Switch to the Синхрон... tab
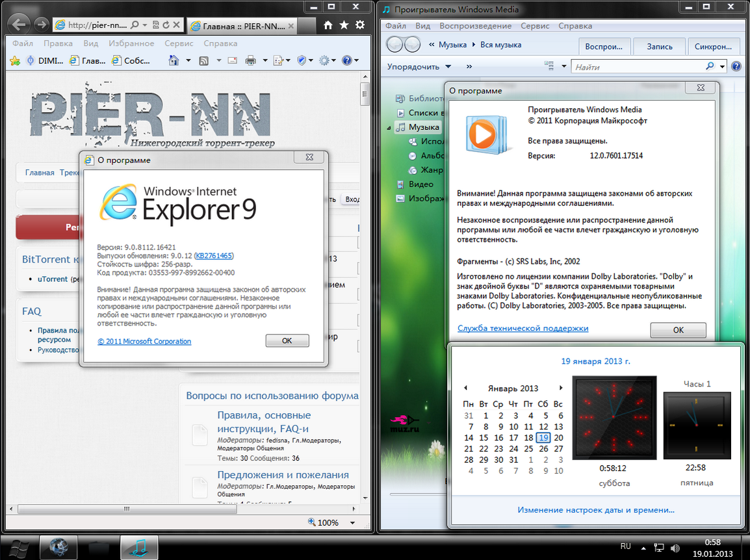The image size is (750, 560). point(713,46)
